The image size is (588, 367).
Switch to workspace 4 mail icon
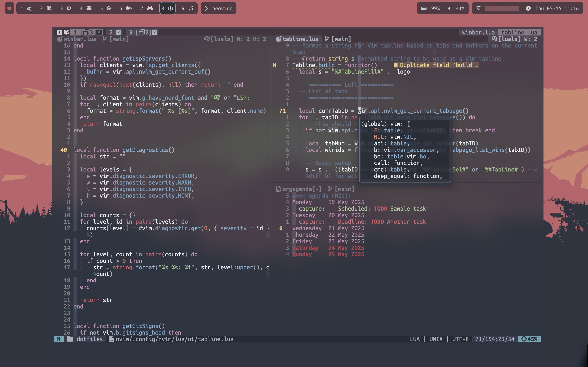click(86, 8)
